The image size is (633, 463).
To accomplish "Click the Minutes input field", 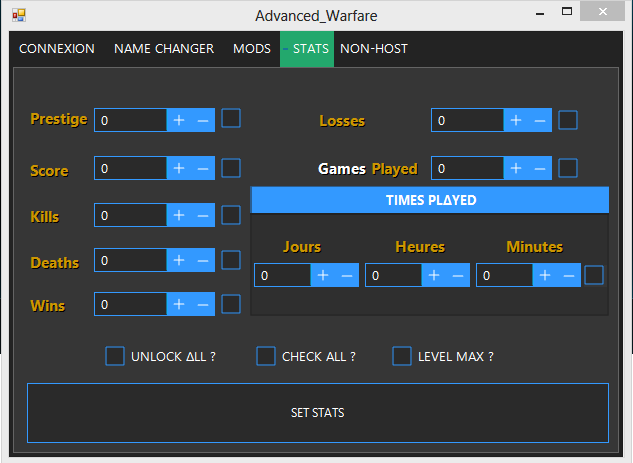I will click(505, 275).
